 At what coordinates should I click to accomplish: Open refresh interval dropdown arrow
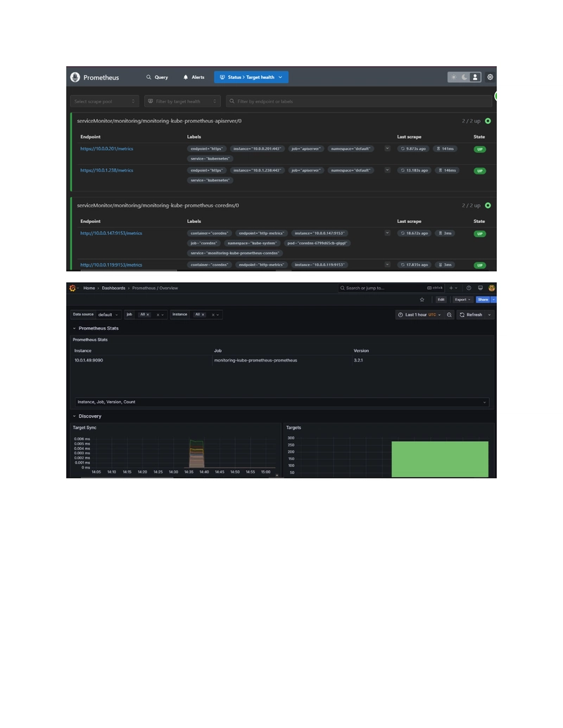(489, 314)
